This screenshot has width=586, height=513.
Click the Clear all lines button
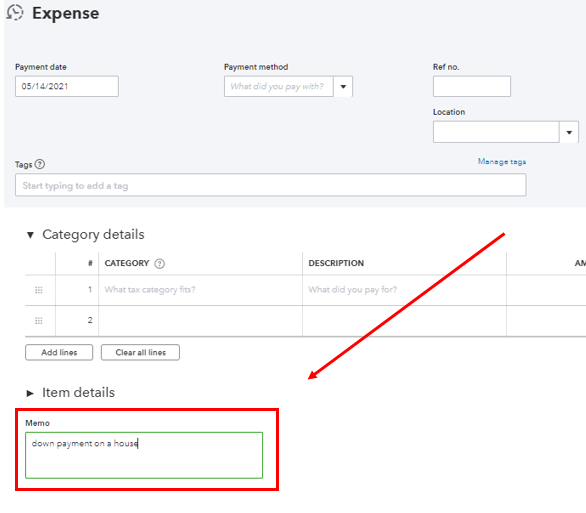[x=141, y=352]
